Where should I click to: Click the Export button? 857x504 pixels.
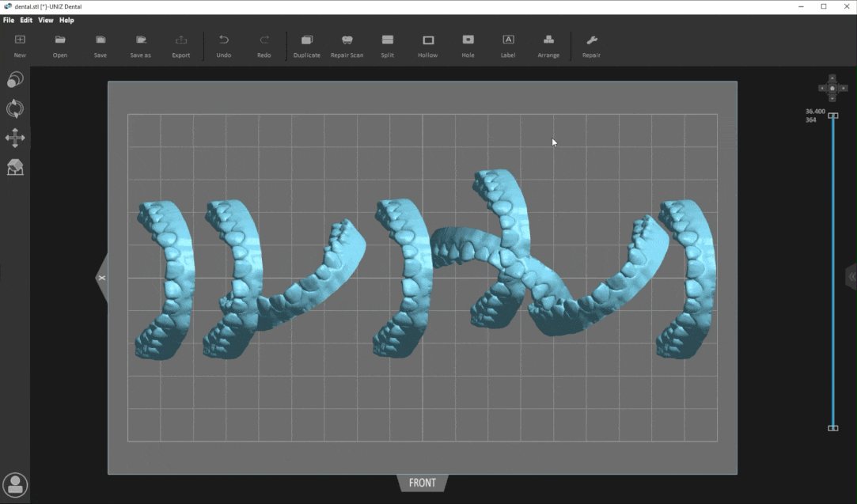pos(180,46)
